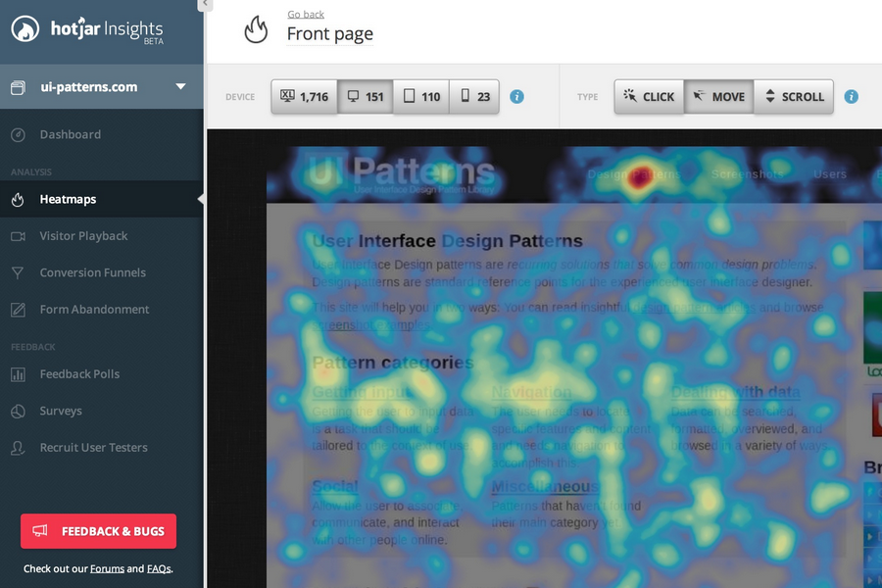Click the Pattern categories heading
The height and width of the screenshot is (588, 882).
[x=393, y=363]
